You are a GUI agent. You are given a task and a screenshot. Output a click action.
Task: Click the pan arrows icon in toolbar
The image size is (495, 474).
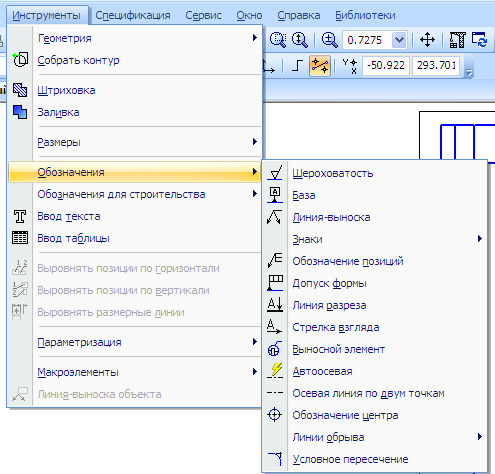(x=427, y=40)
